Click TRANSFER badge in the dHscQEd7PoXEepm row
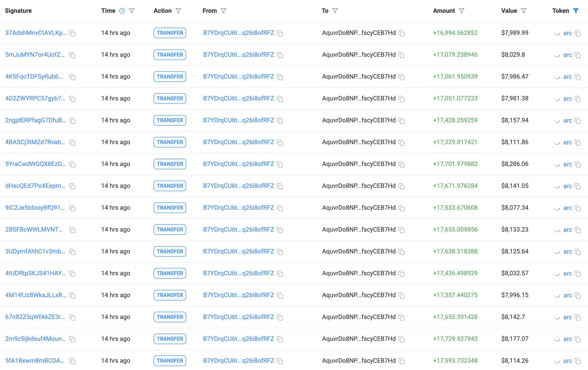Viewport: 588px width, 370px height. [x=170, y=186]
